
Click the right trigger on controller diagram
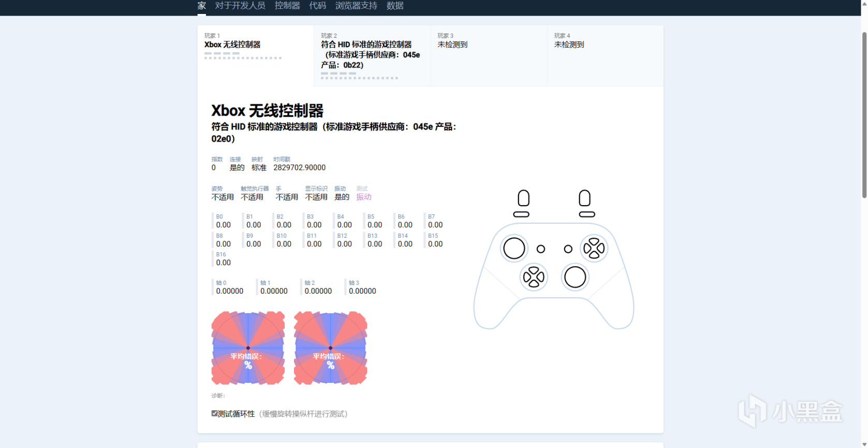[584, 198]
